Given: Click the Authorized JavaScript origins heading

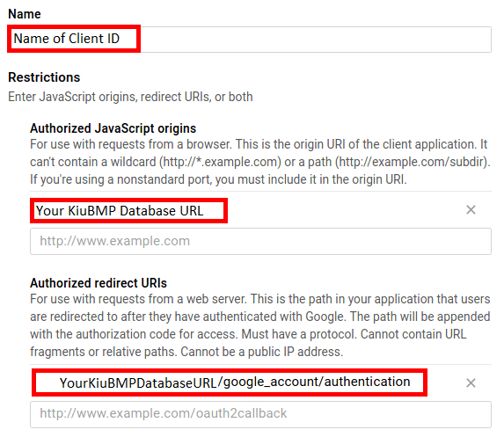Looking at the screenshot, I should point(113,128).
